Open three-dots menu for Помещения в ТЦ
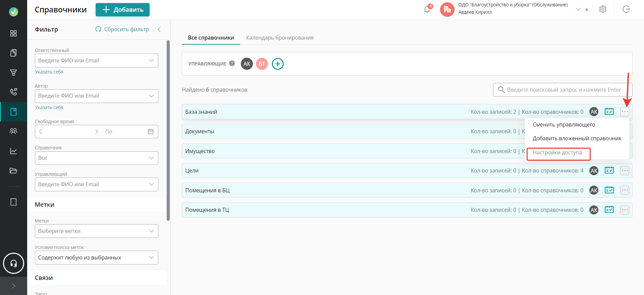This screenshot has height=295, width=644. 625,210
